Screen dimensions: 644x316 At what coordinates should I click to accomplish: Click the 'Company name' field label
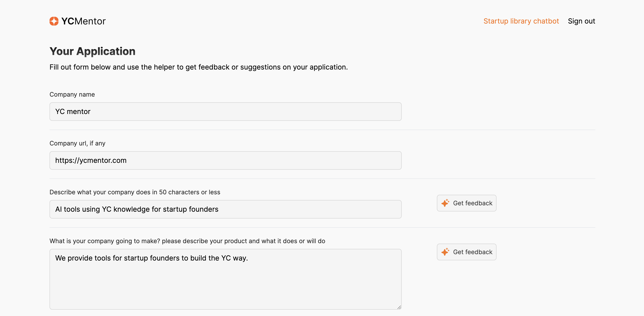pos(72,94)
